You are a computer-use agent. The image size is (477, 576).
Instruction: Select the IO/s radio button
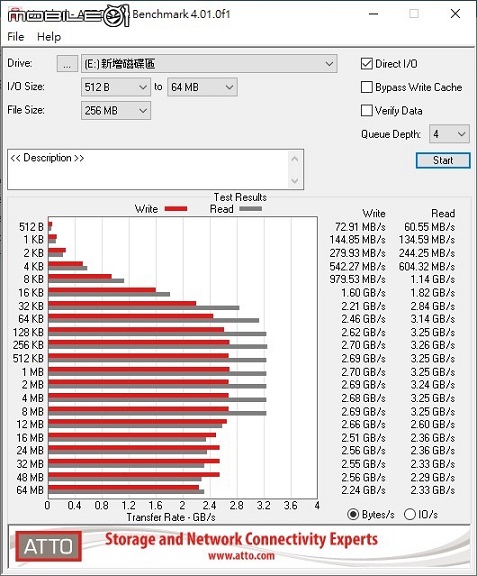(x=410, y=514)
